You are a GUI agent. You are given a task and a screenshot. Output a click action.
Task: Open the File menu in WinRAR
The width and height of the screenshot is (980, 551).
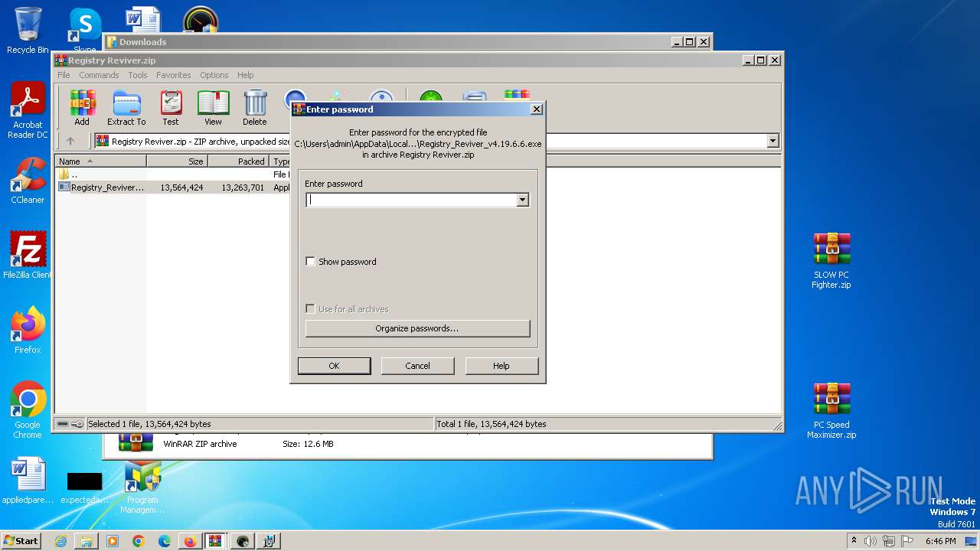coord(64,75)
